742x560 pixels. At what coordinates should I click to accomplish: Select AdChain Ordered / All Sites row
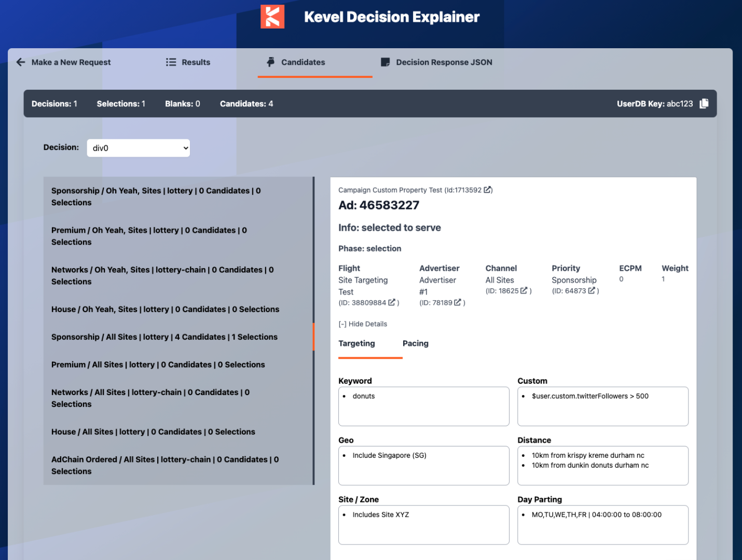[x=178, y=465]
